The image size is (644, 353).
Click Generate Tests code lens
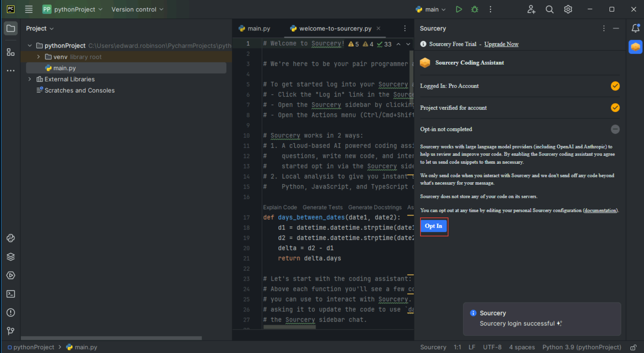(322, 207)
